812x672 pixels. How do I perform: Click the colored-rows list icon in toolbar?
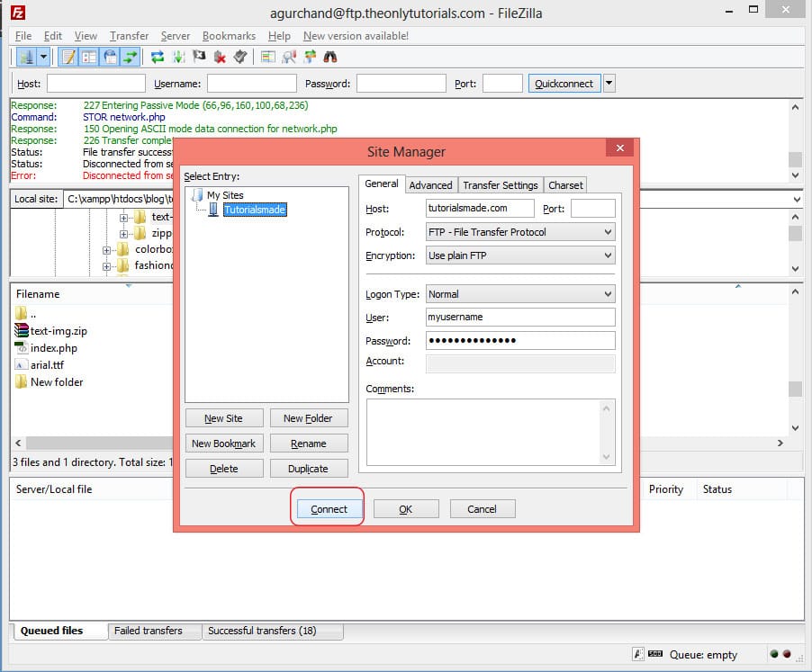267,57
